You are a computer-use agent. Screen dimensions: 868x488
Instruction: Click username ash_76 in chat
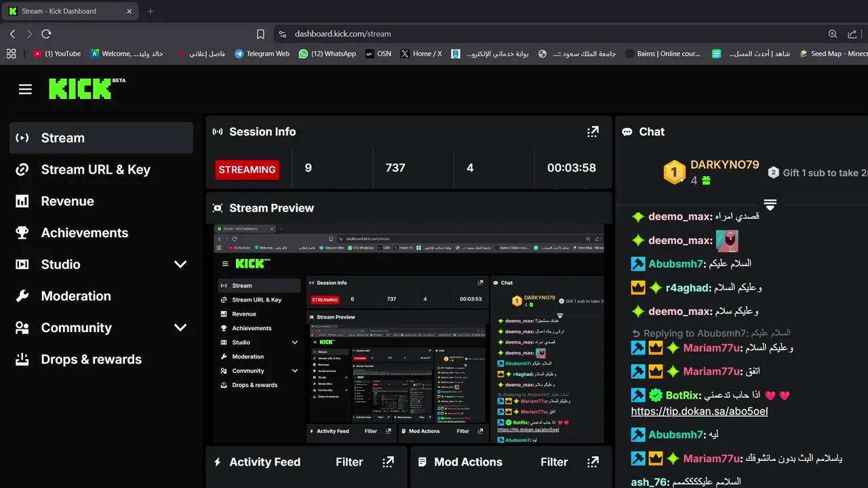click(x=649, y=482)
